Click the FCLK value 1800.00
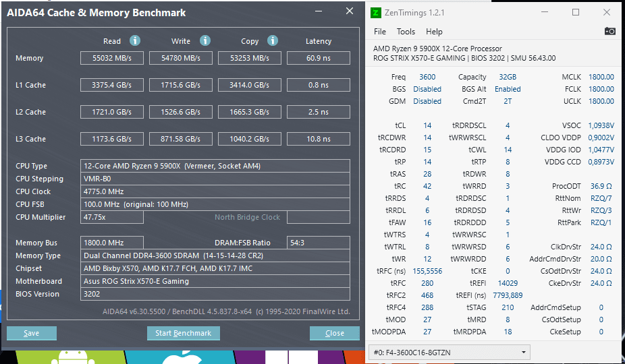The image size is (625, 364). 601,89
